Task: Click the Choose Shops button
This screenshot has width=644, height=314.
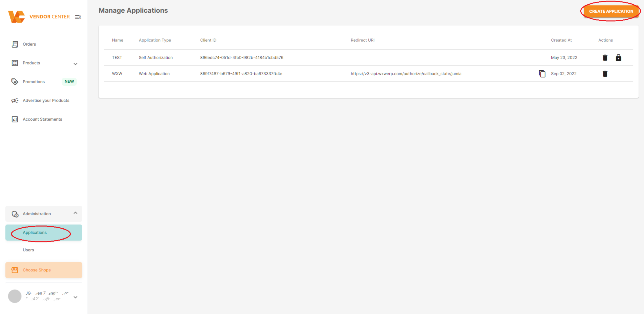Action: (x=44, y=270)
